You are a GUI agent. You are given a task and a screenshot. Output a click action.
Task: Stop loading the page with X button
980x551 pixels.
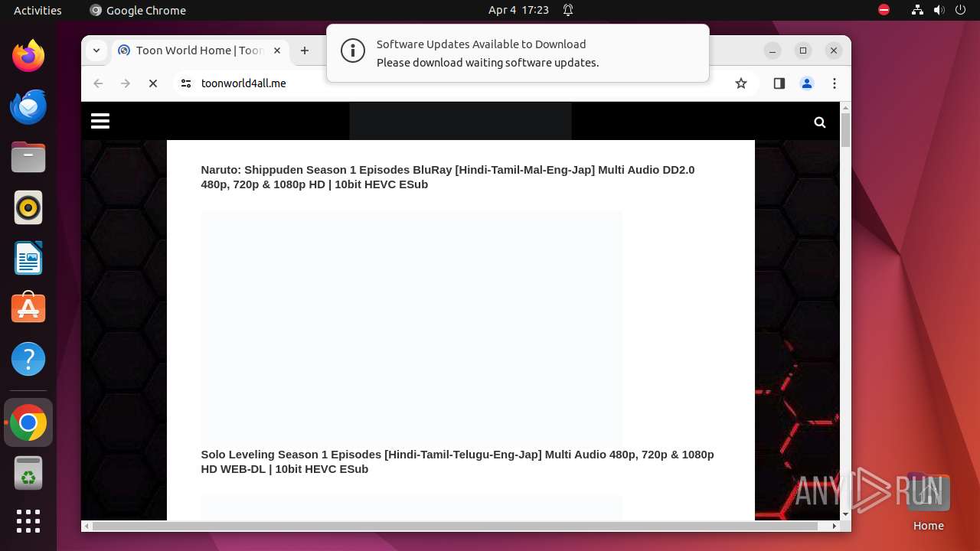click(153, 83)
